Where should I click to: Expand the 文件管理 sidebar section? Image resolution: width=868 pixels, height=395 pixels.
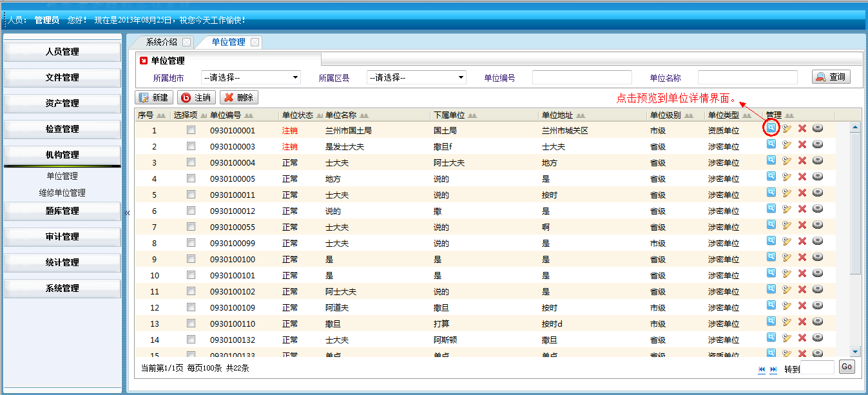[x=63, y=77]
